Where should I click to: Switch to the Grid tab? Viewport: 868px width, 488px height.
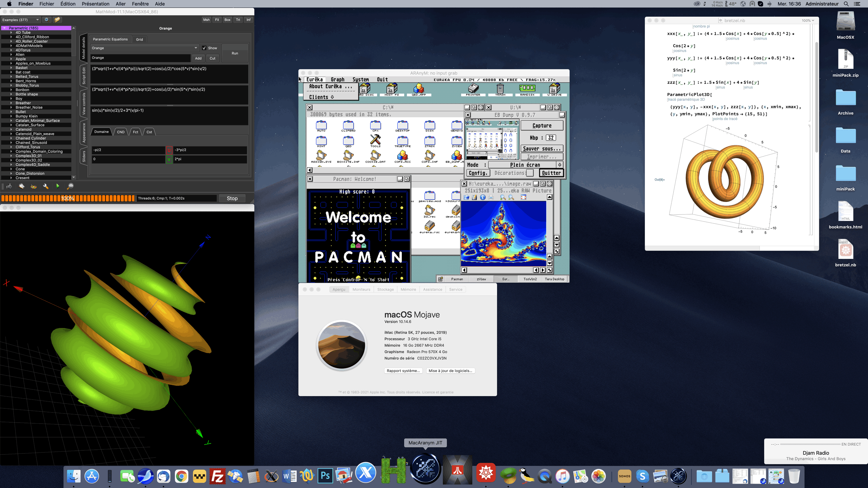(x=139, y=39)
